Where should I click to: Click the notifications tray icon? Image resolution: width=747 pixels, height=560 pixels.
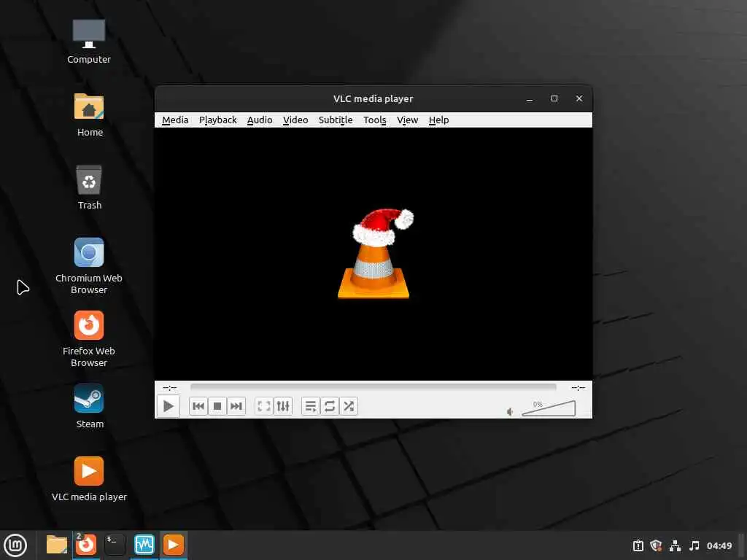coord(638,545)
